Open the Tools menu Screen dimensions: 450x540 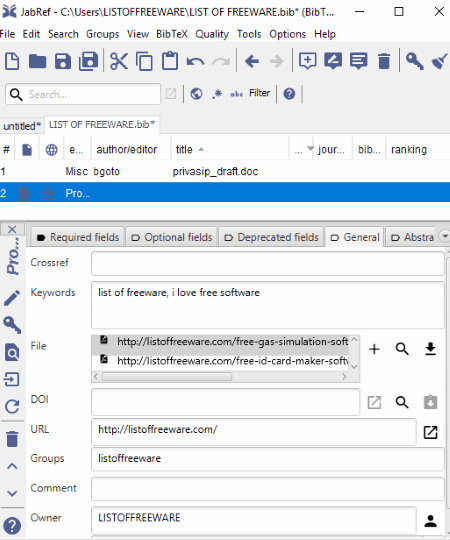point(249,34)
